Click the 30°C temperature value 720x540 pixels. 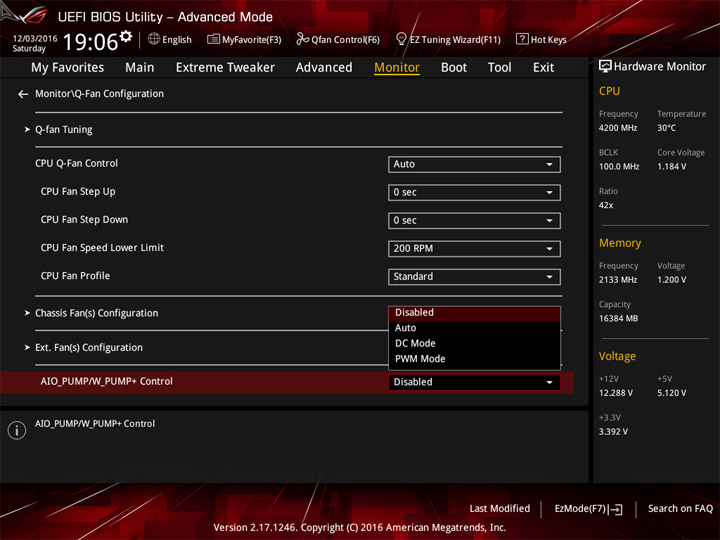coord(666,128)
